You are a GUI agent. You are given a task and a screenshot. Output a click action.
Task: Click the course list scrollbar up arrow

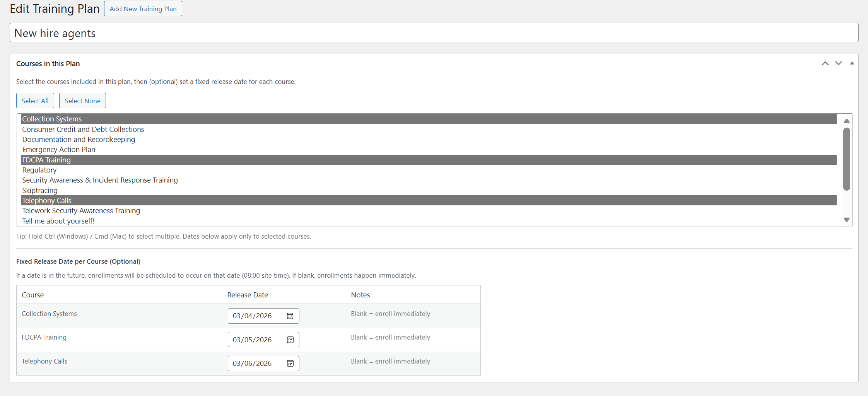point(846,120)
